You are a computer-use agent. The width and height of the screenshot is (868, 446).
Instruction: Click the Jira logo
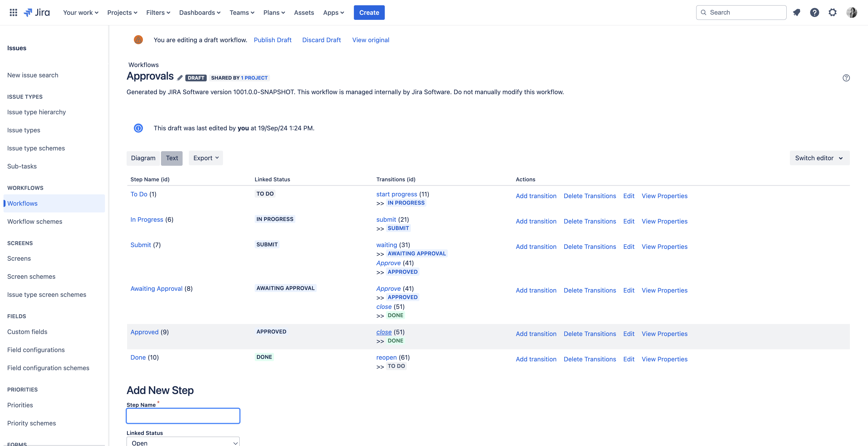37,13
